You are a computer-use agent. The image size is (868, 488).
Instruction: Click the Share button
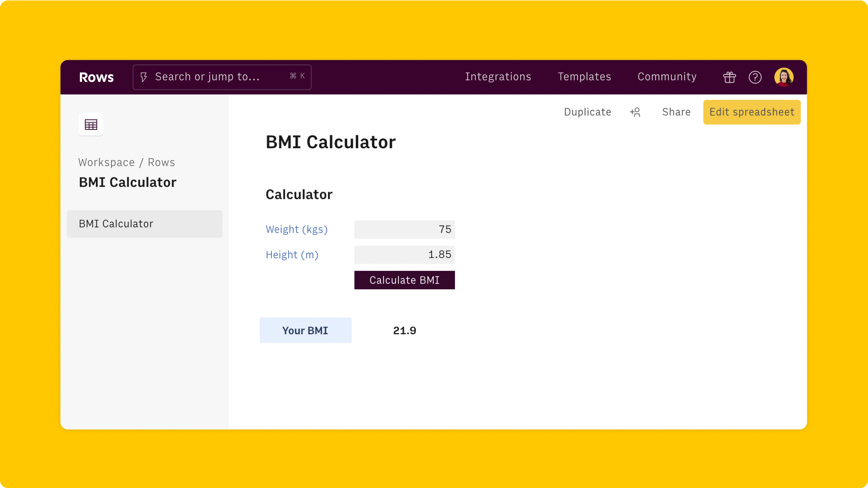tap(676, 112)
